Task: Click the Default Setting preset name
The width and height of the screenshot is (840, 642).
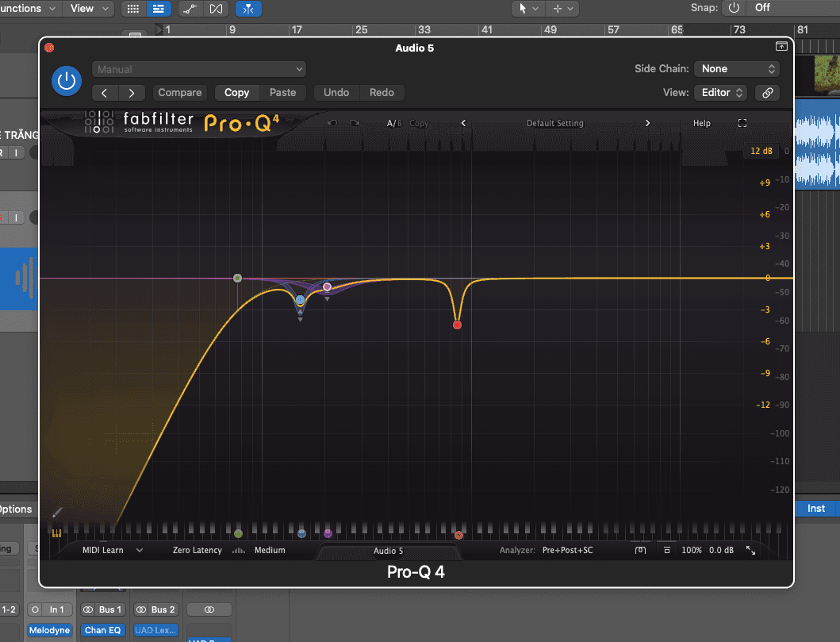Action: pyautogui.click(x=554, y=123)
